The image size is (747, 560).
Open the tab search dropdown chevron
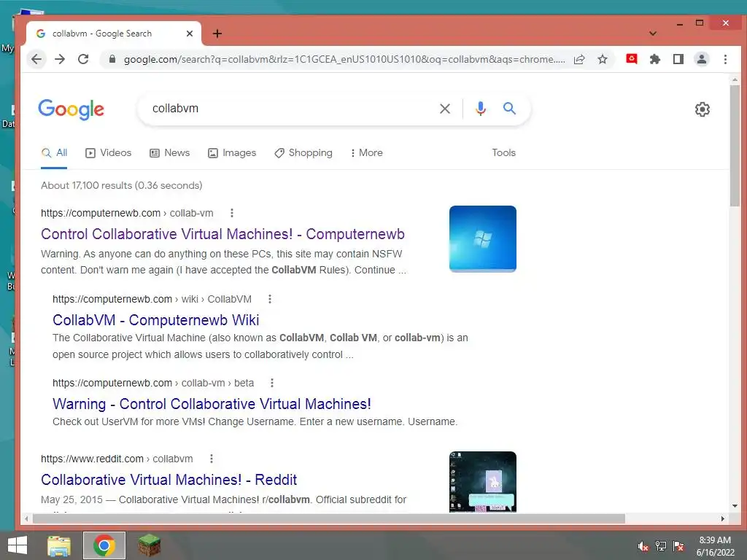653,34
